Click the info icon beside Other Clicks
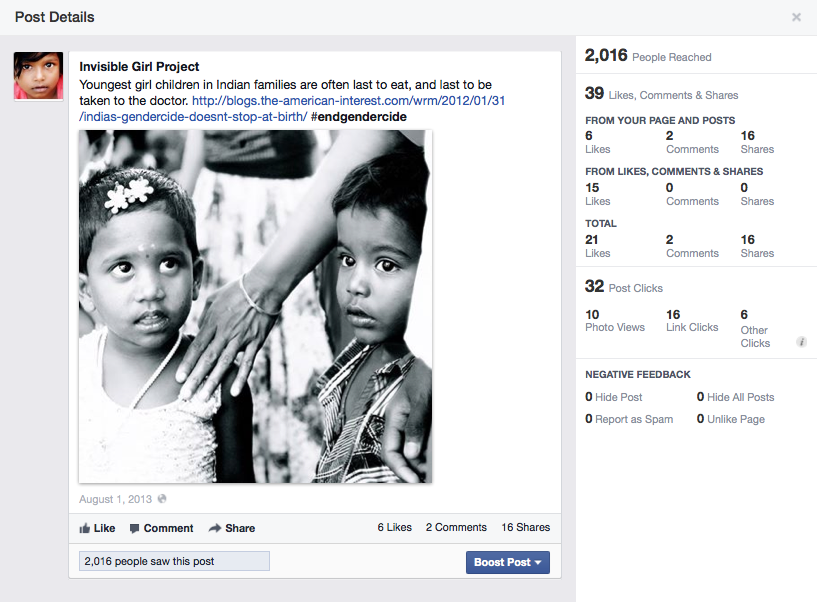Image resolution: width=817 pixels, height=602 pixels. (x=801, y=342)
